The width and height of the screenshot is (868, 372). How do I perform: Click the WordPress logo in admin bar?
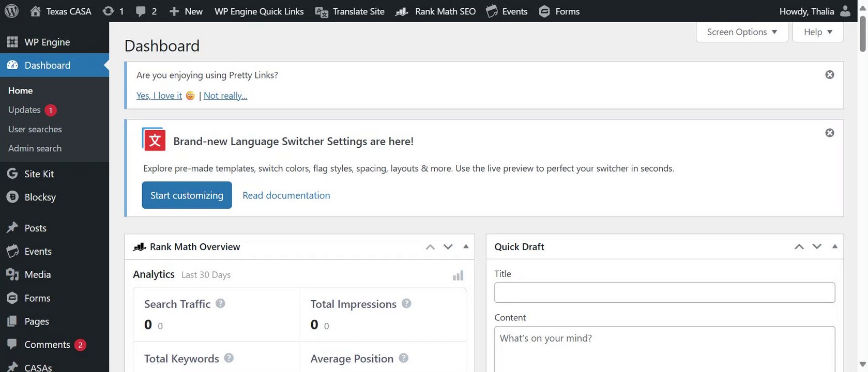coord(11,11)
